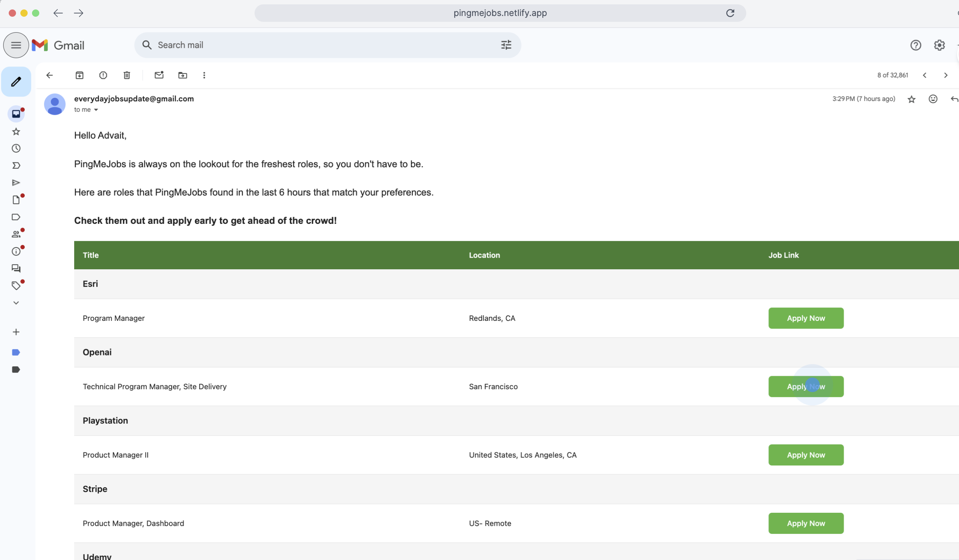Open Social category in sidebar

[x=16, y=234]
